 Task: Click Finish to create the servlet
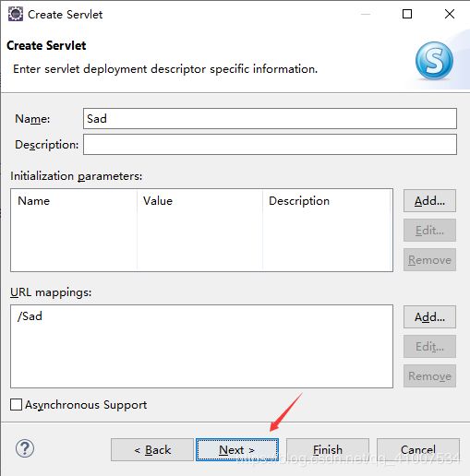pyautogui.click(x=328, y=450)
